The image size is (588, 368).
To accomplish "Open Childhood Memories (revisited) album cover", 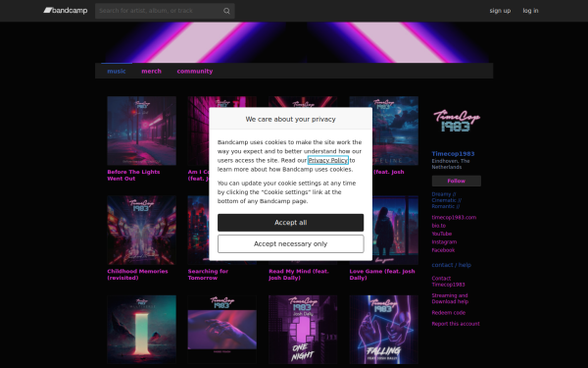I will click(141, 231).
